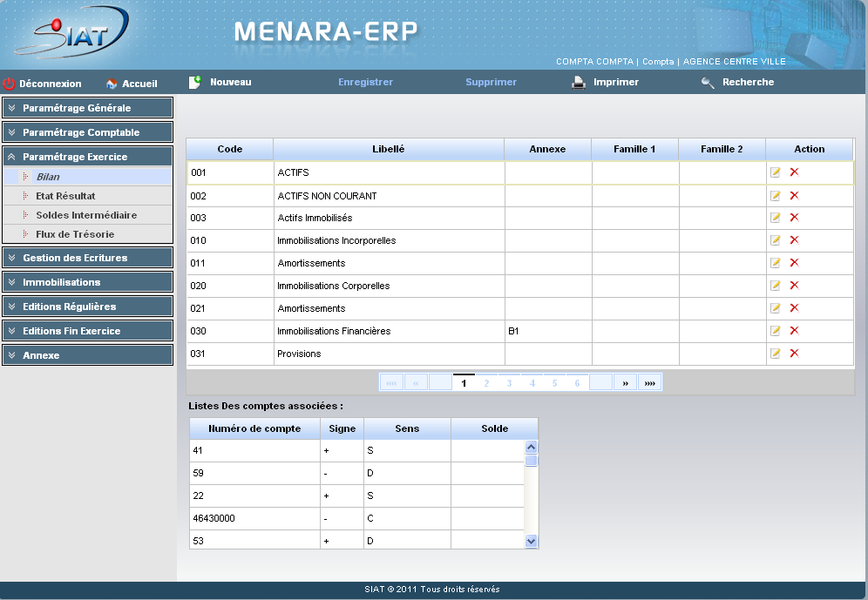Click the Libellé column header
Viewport: 868px width, 600px height.
389,149
